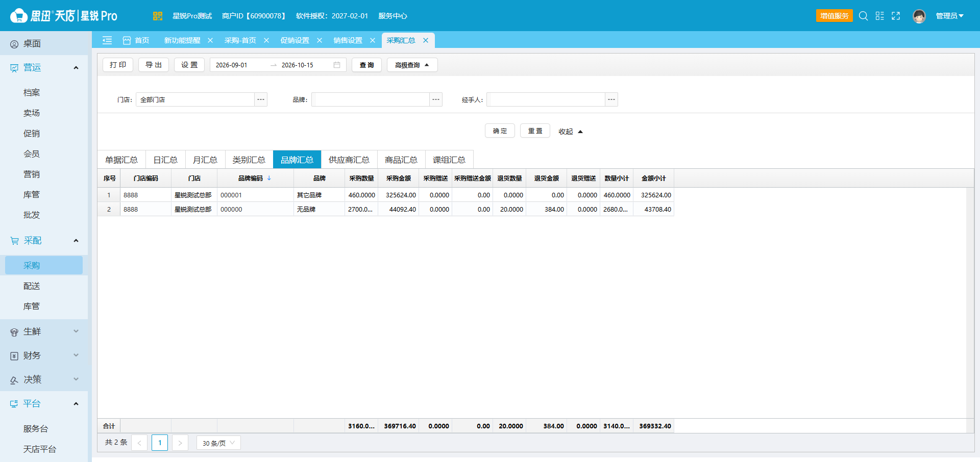
Task: Close the 销售设置 tab
Action: pos(373,40)
